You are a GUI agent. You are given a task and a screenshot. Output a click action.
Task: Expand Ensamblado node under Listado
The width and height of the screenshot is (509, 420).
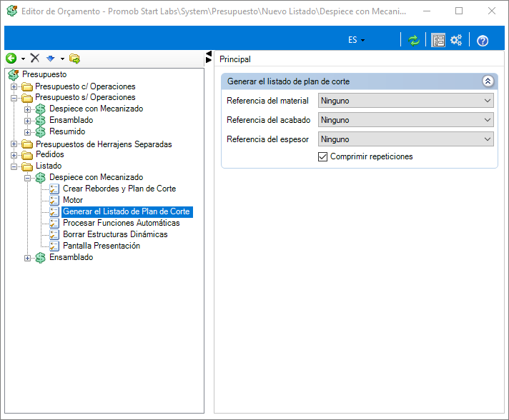pyautogui.click(x=28, y=258)
